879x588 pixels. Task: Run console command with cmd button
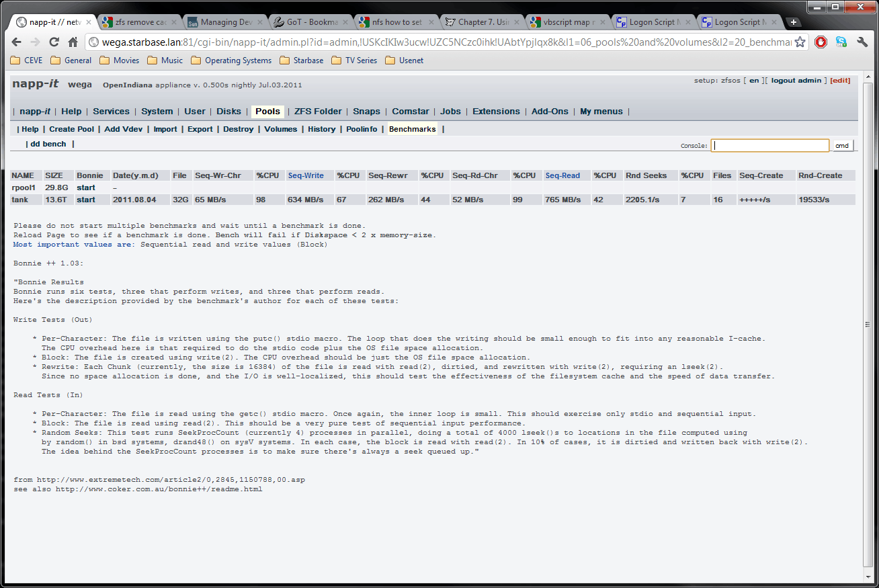coord(843,145)
